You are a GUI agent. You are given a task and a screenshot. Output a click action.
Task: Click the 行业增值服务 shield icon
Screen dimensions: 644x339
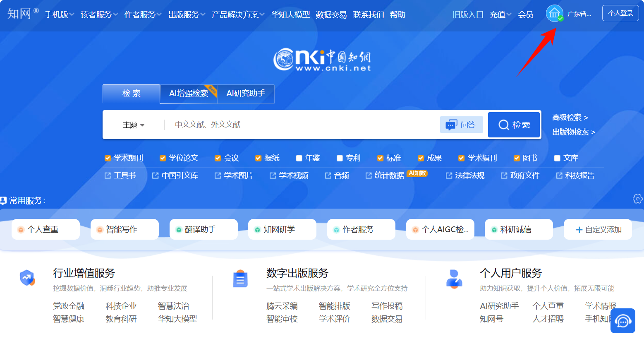point(27,278)
